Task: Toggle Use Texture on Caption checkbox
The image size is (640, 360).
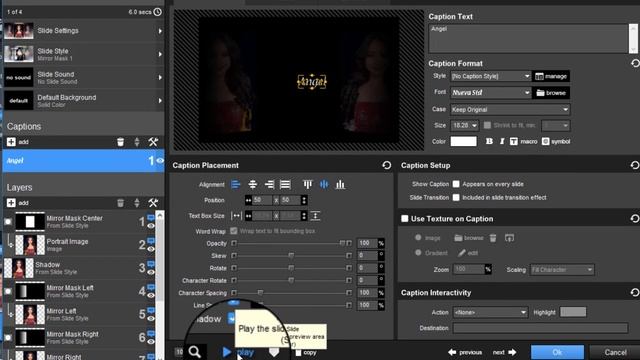Action: click(404, 219)
